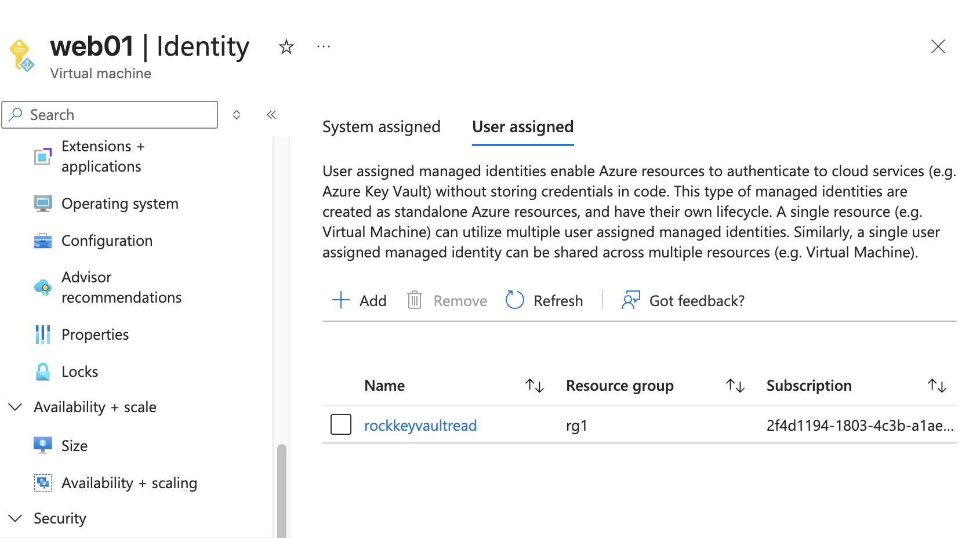Collapse the Security section chevron
The image size is (980, 538).
tap(16, 518)
